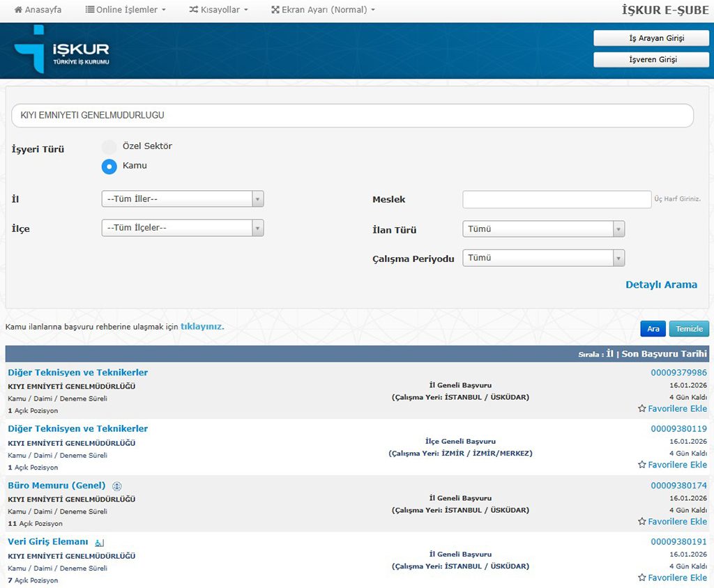The image size is (714, 588).
Task: Click the home icon beside Anasayfa
Action: pos(18,10)
